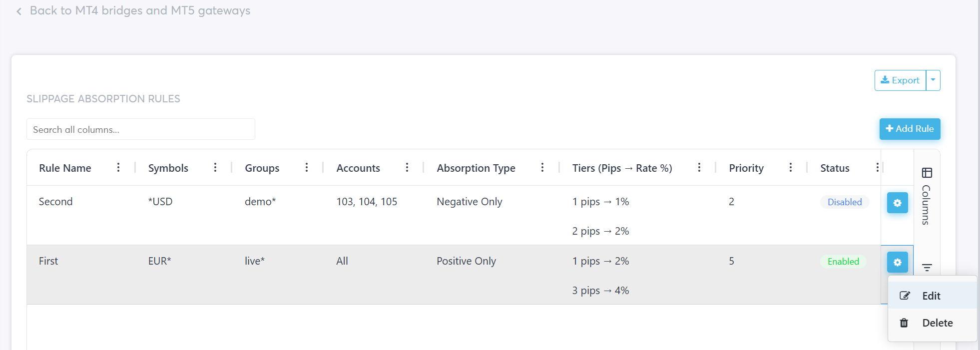This screenshot has height=350, width=980.
Task: Click the Export button
Action: 900,80
